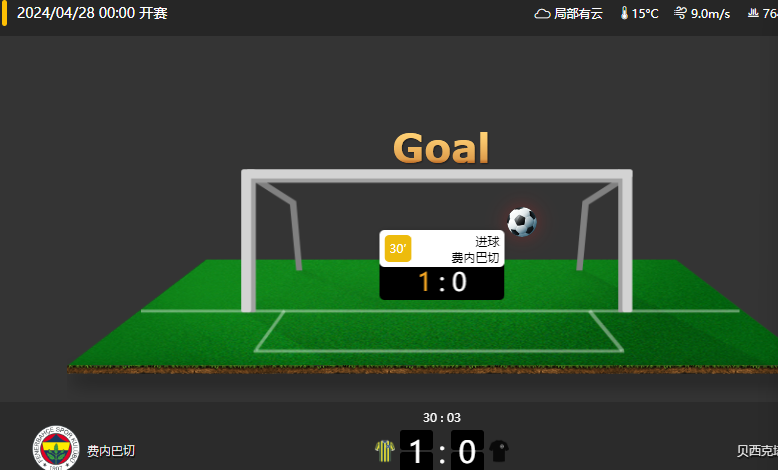This screenshot has width=778, height=470.
Task: Click the Fenerbahçe club crest logo
Action: click(56, 448)
